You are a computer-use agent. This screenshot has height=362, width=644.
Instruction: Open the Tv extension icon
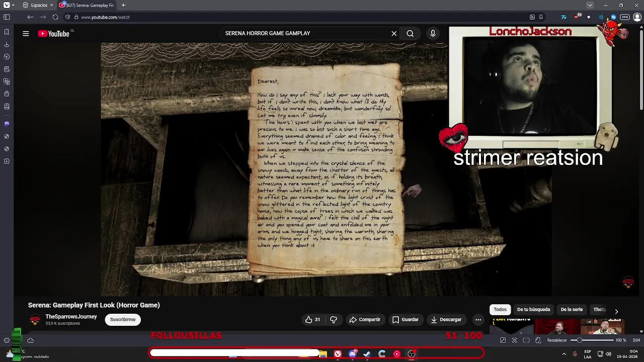(x=563, y=17)
